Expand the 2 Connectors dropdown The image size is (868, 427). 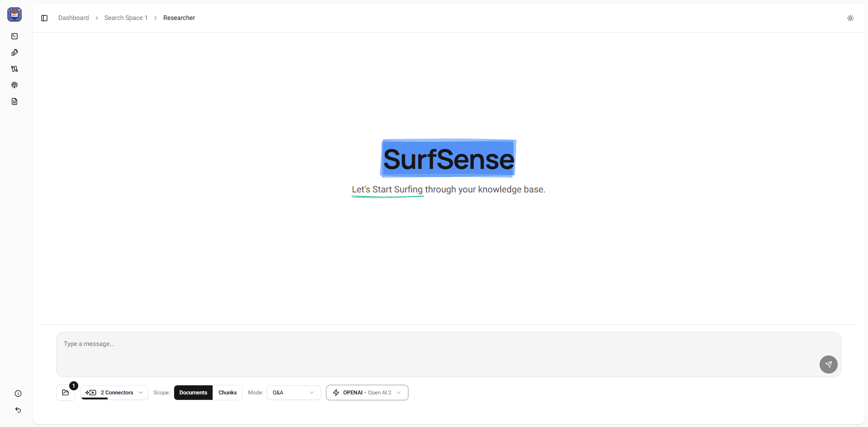(x=115, y=393)
